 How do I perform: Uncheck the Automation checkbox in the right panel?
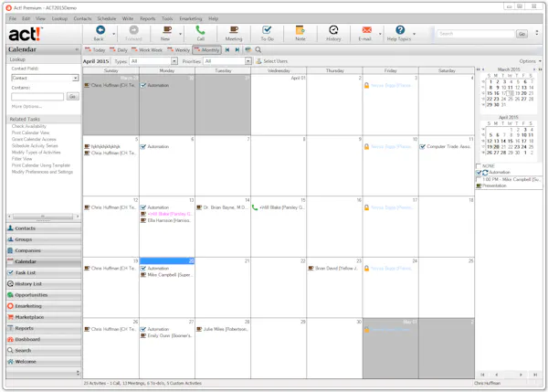(479, 173)
